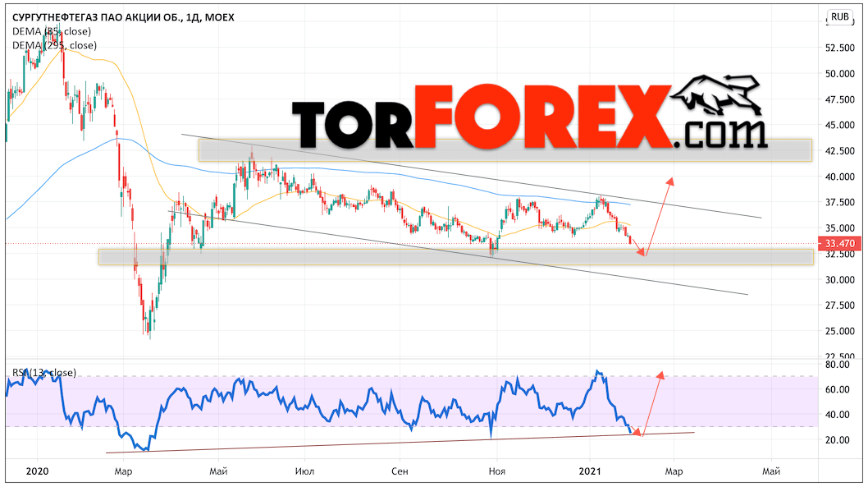
Task: Click the Сен time axis label
Action: coord(400,471)
